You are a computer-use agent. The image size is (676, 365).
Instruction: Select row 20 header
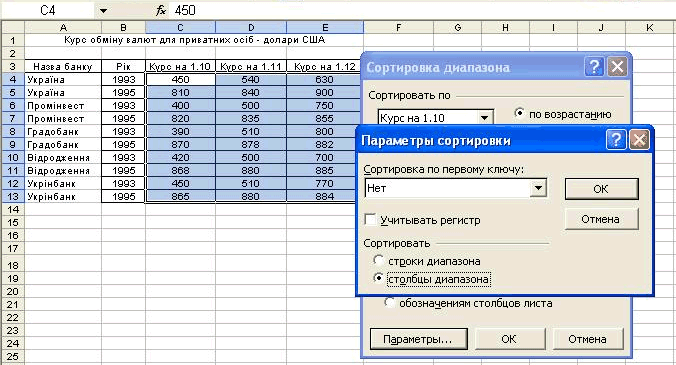tap(13, 291)
